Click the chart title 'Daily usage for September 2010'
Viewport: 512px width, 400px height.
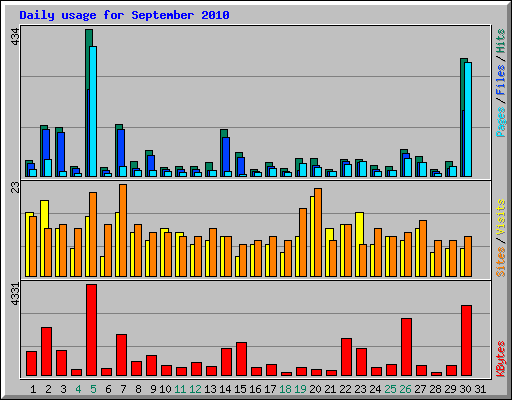[124, 15]
